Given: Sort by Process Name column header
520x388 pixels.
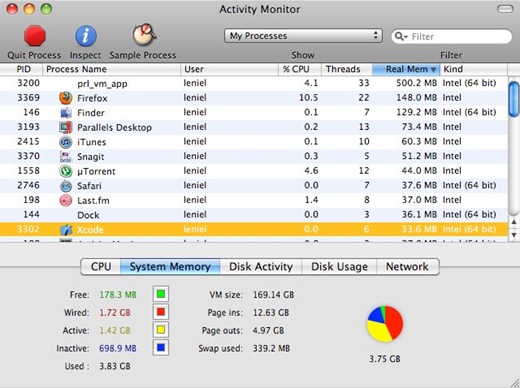Looking at the screenshot, I should pos(112,69).
